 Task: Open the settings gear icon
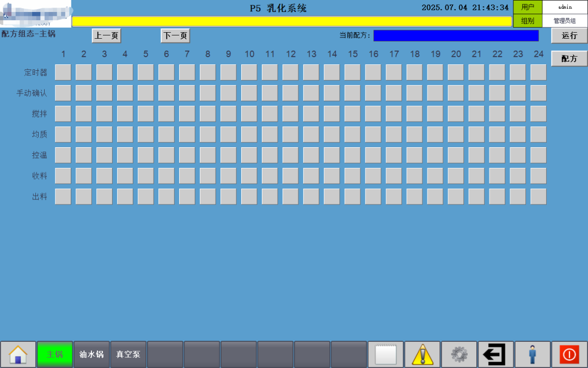[459, 354]
